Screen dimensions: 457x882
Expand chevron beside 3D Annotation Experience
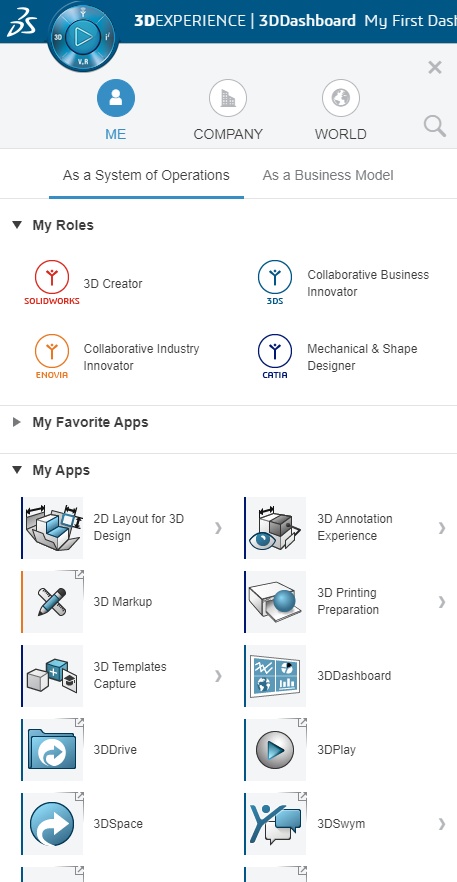click(x=442, y=528)
